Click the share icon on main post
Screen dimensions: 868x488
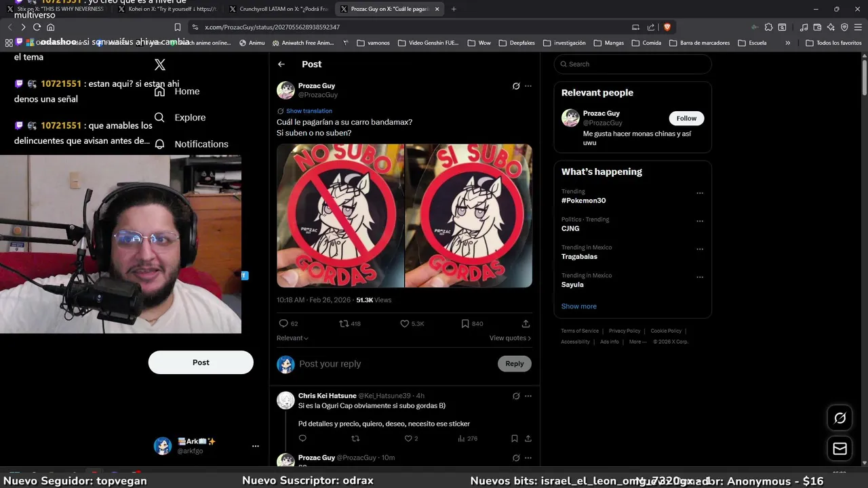coord(526,323)
